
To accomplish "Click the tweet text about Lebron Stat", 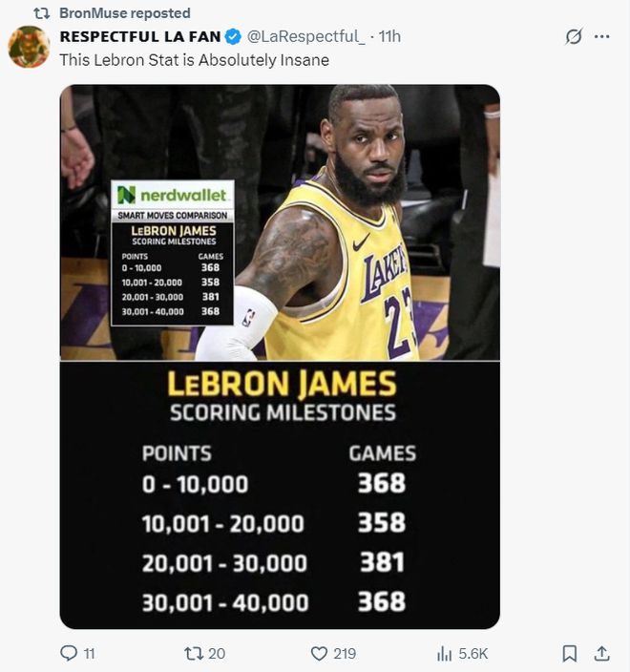I will click(x=194, y=60).
